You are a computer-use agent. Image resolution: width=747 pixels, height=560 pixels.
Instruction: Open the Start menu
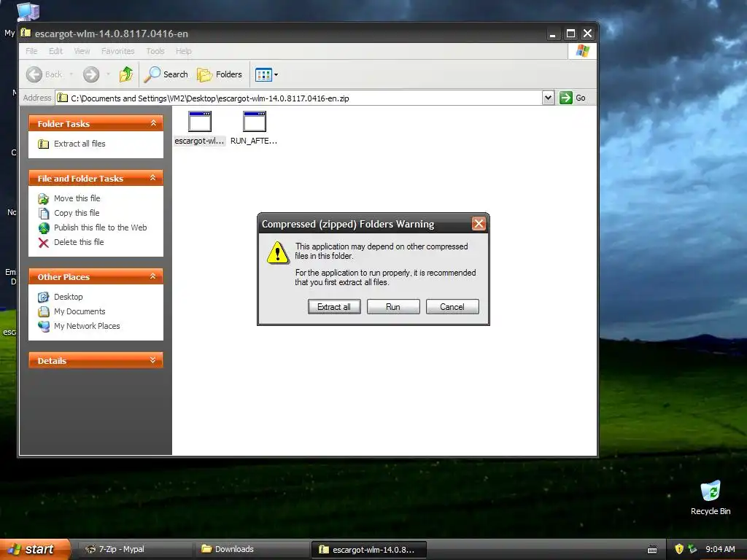pos(35,549)
